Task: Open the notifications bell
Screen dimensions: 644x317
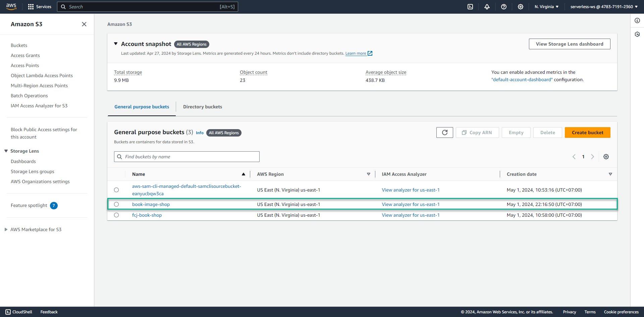Action: click(x=487, y=7)
